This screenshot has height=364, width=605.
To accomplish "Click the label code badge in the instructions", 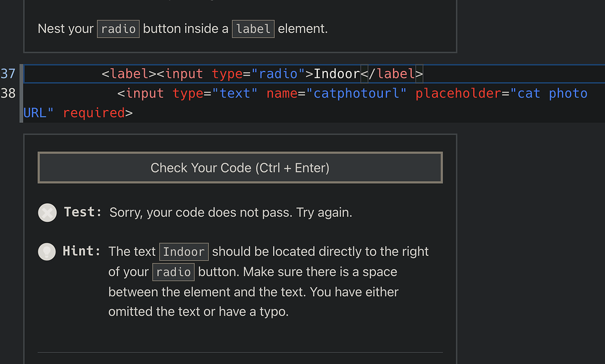I will [x=253, y=28].
